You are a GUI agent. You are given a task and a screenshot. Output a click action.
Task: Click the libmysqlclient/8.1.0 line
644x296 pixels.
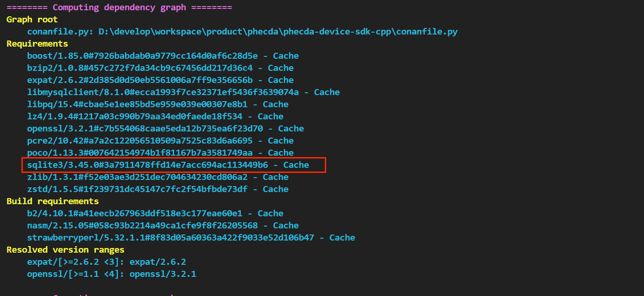pyautogui.click(x=183, y=92)
